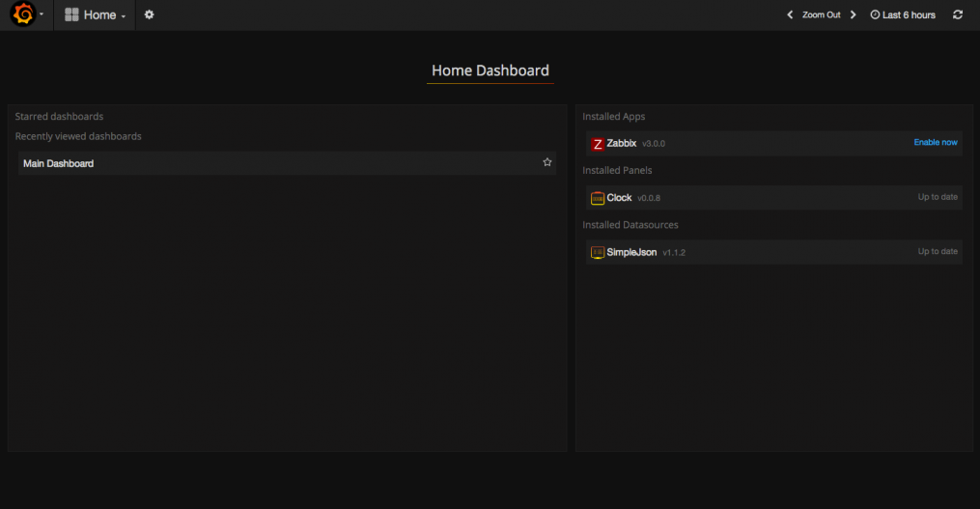
Task: Click Up to date status for Clock
Action: (x=938, y=197)
